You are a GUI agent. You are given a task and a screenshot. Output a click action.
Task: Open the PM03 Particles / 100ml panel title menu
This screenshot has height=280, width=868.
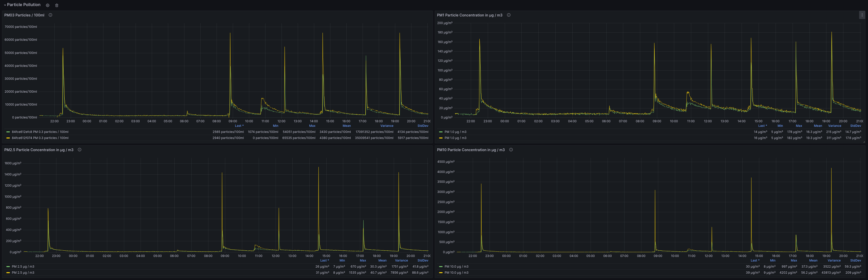coord(24,15)
